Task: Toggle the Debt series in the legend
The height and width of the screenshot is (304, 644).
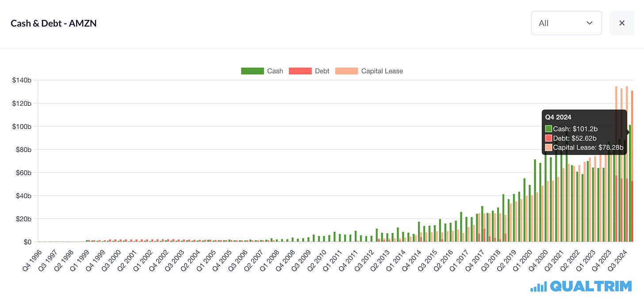Action: point(309,71)
